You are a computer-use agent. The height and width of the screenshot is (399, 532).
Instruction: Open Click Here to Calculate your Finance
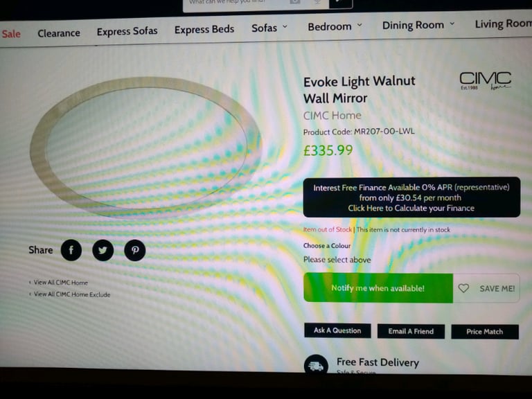[x=411, y=208]
